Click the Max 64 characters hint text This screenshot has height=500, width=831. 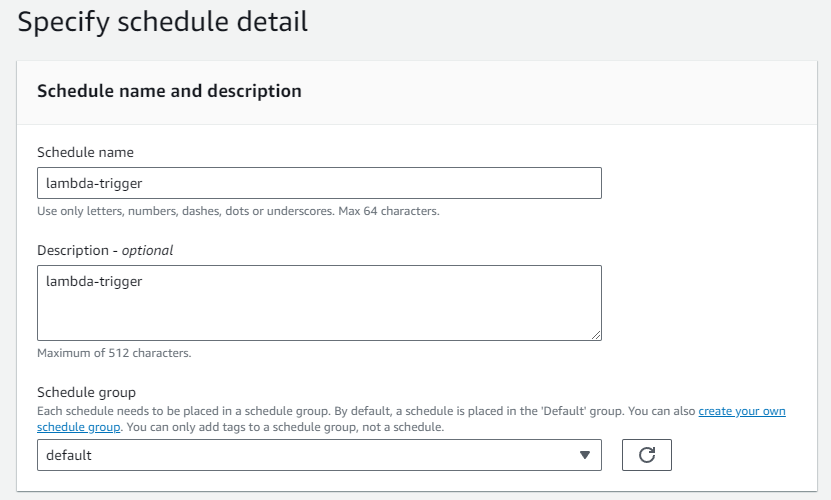coord(389,211)
